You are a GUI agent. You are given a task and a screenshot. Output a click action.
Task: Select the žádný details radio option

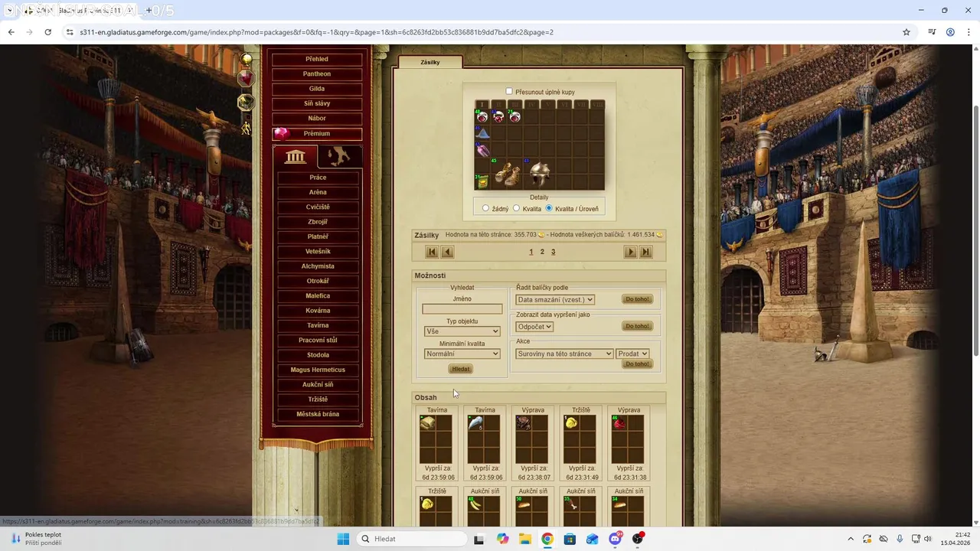pos(486,208)
